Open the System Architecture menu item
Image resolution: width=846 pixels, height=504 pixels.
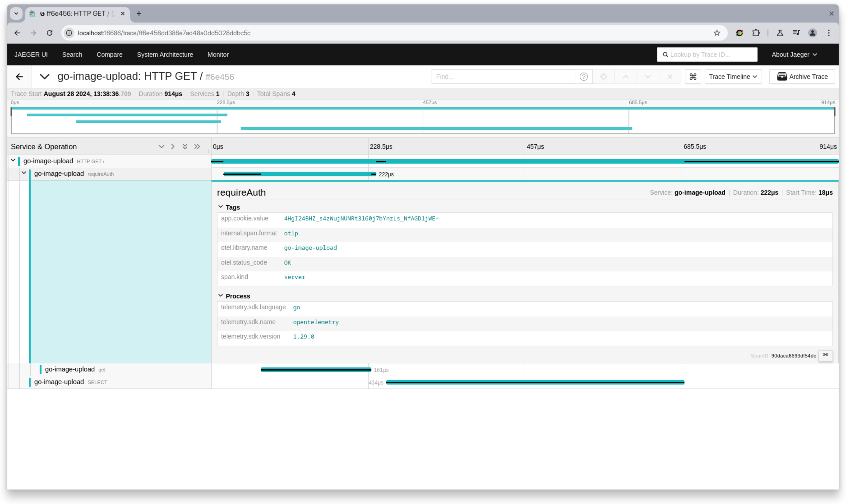click(165, 54)
